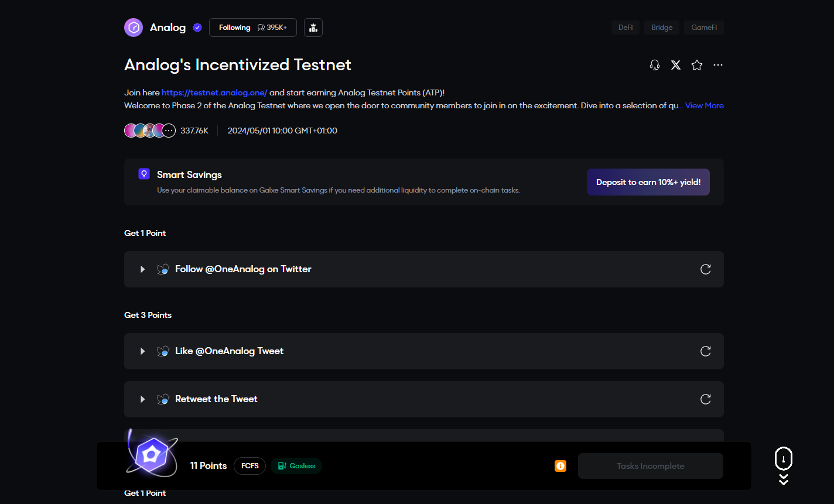Refresh the Like @OneAnalog Tweet task
Screen dimensions: 834x504
click(706, 351)
